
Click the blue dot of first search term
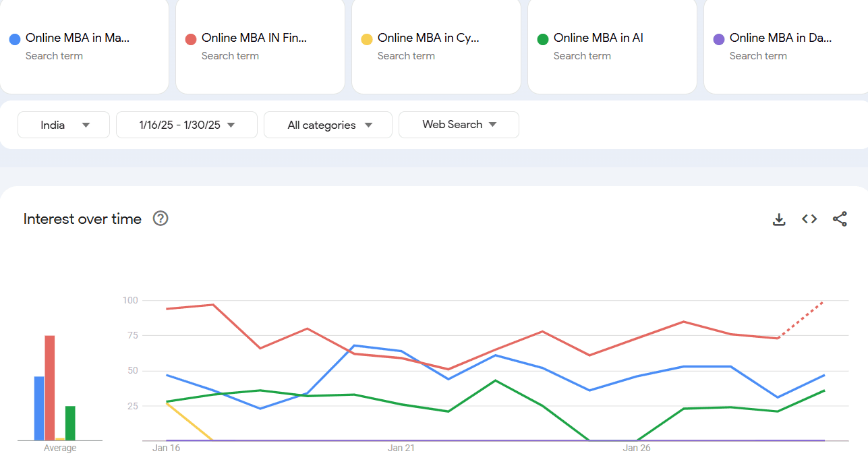tap(15, 39)
